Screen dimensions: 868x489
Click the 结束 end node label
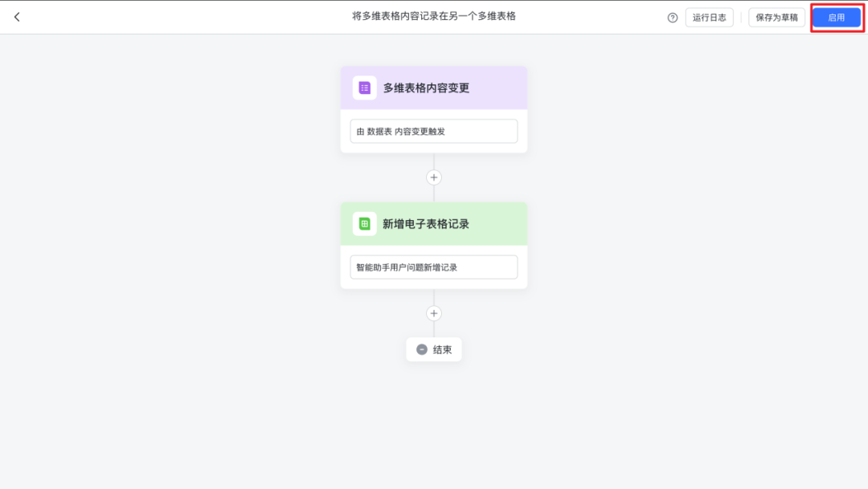coord(443,349)
